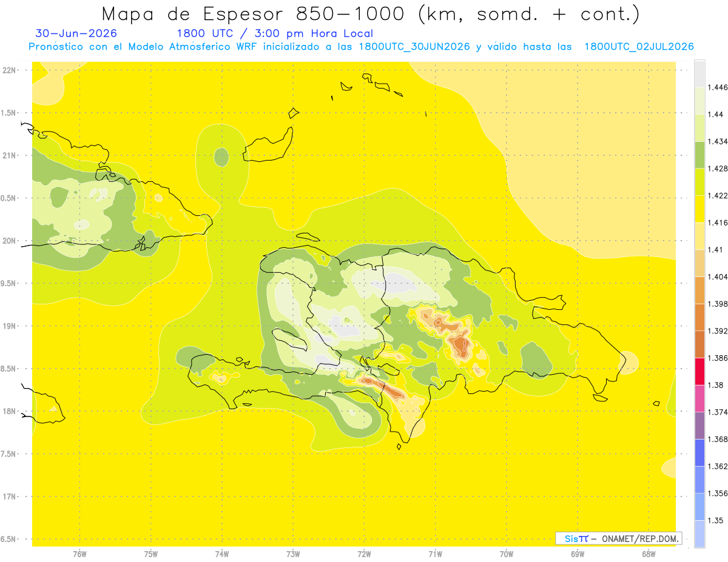Image resolution: width=728 pixels, height=562 pixels.
Task: Click the gray legend swatch above 1.446
Action: 699,73
